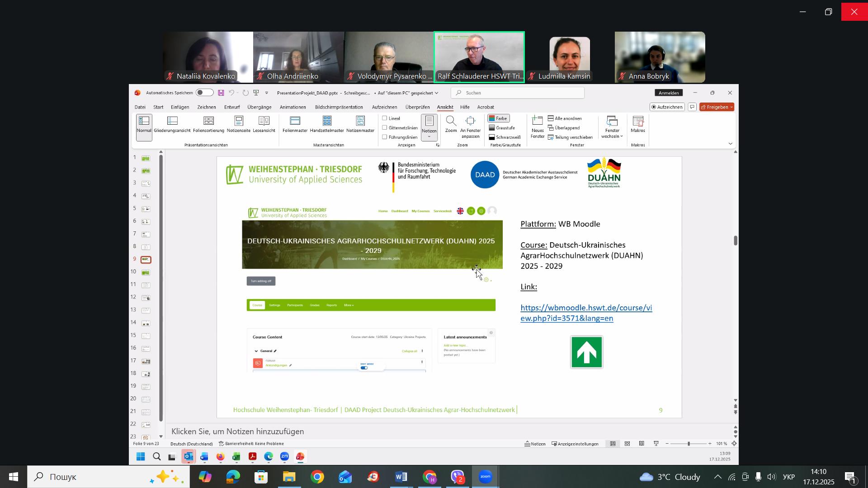Adjust the zoom slider in status bar

pyautogui.click(x=689, y=444)
